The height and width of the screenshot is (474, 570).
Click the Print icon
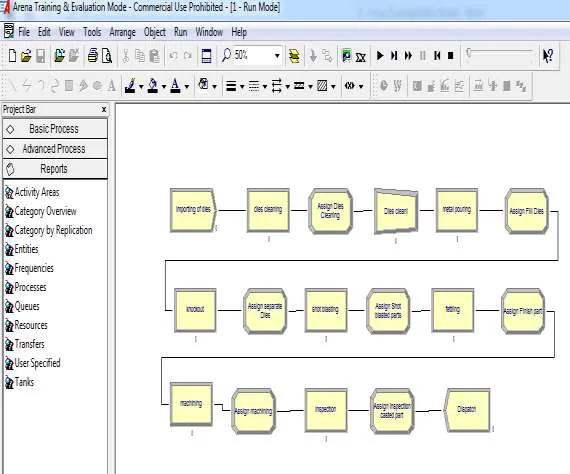(93, 56)
